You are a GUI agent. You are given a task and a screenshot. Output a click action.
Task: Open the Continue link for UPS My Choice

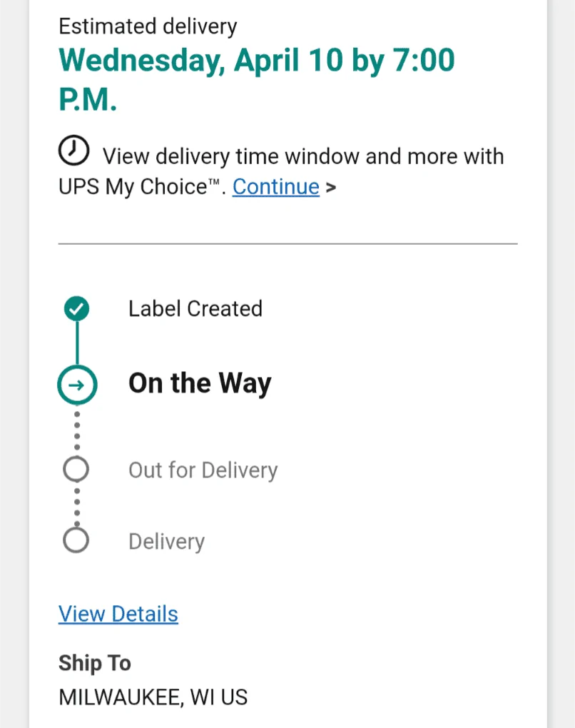tap(276, 187)
